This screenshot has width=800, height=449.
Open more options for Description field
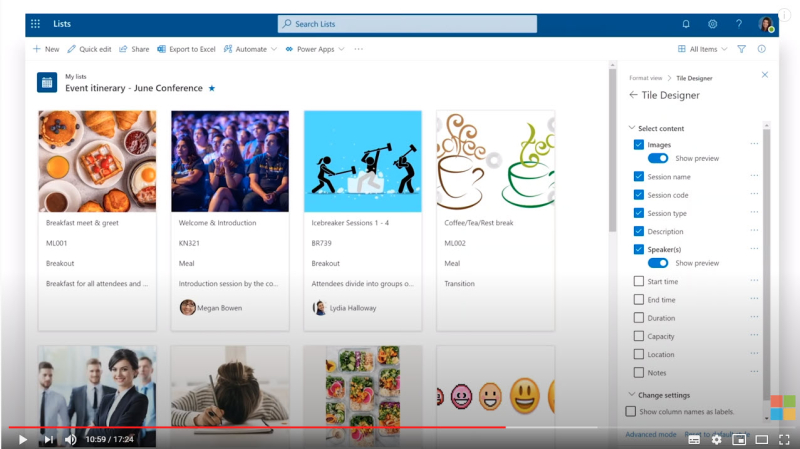click(754, 231)
